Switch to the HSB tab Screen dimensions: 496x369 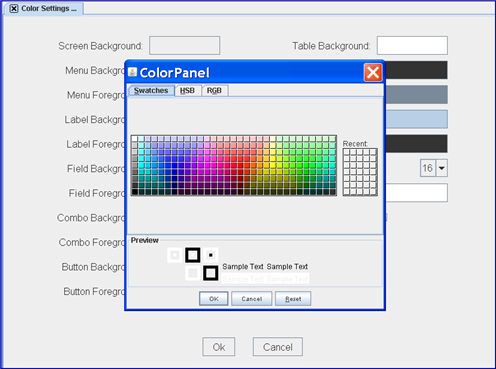pos(187,91)
